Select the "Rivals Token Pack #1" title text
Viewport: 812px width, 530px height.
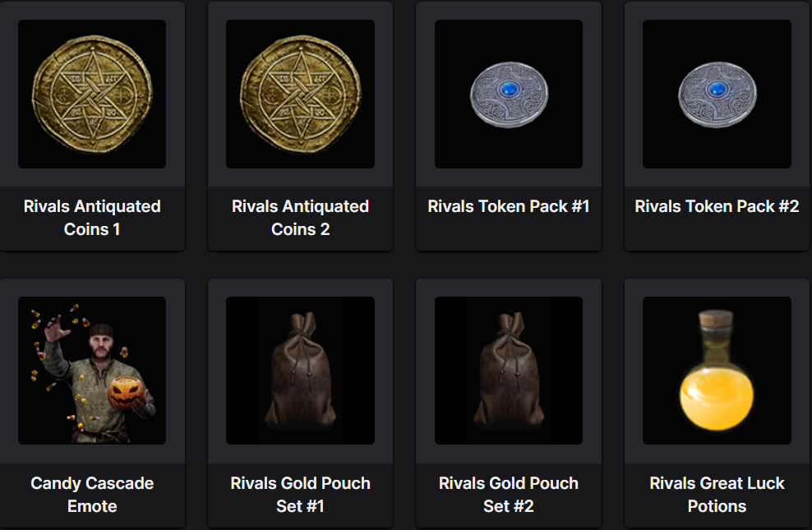(x=509, y=206)
